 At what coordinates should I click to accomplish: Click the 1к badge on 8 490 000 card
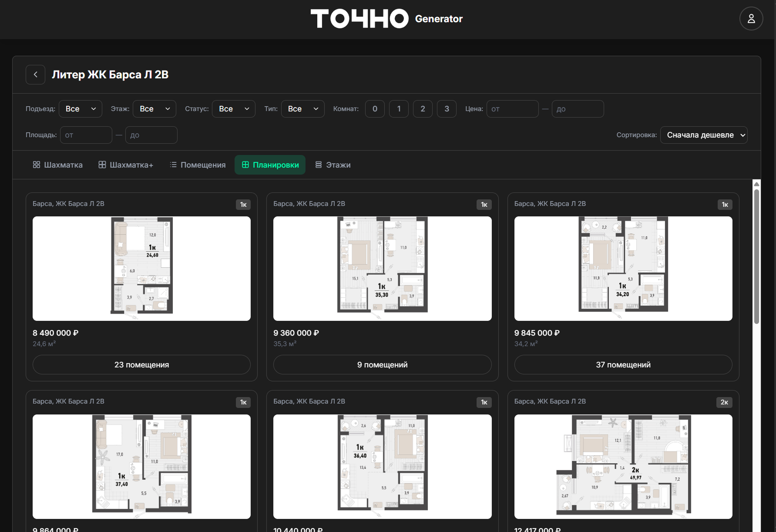click(243, 205)
